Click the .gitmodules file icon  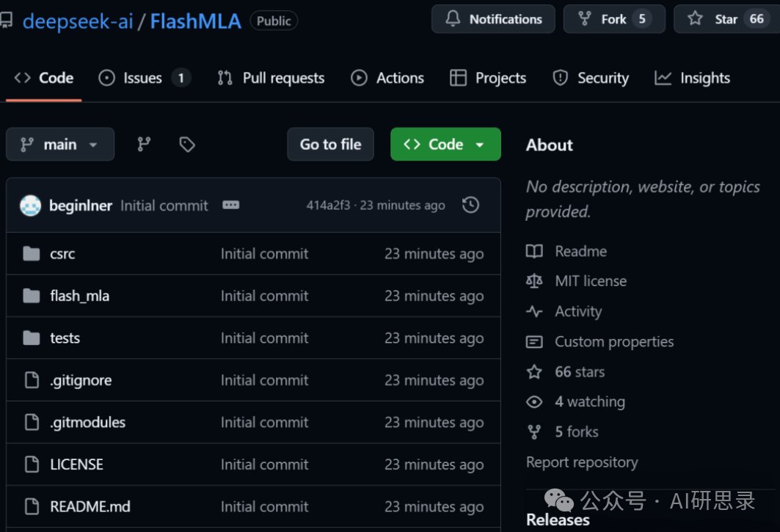pos(32,423)
